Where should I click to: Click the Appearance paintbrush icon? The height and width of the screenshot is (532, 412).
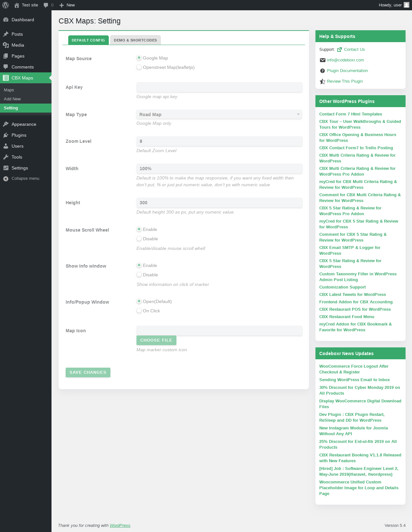6,124
